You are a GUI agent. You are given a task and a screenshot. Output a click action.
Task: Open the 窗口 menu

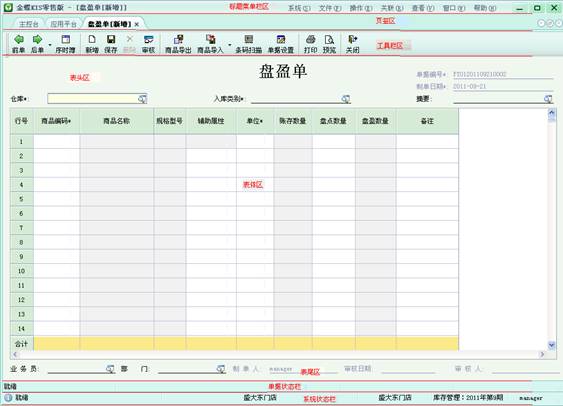click(x=453, y=8)
